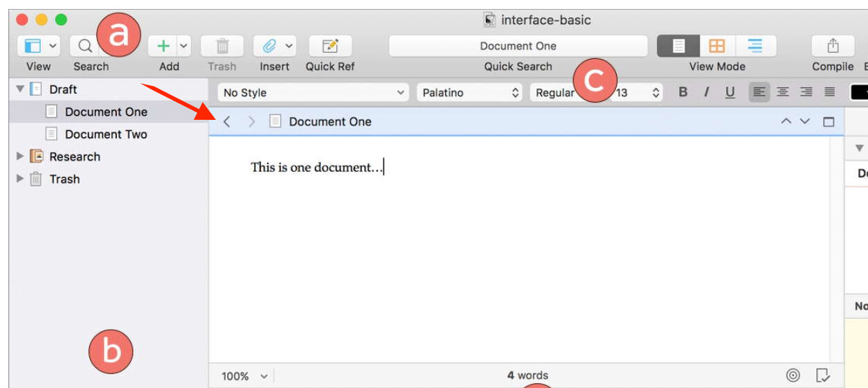Click the 4 words count in footer

coord(527,376)
